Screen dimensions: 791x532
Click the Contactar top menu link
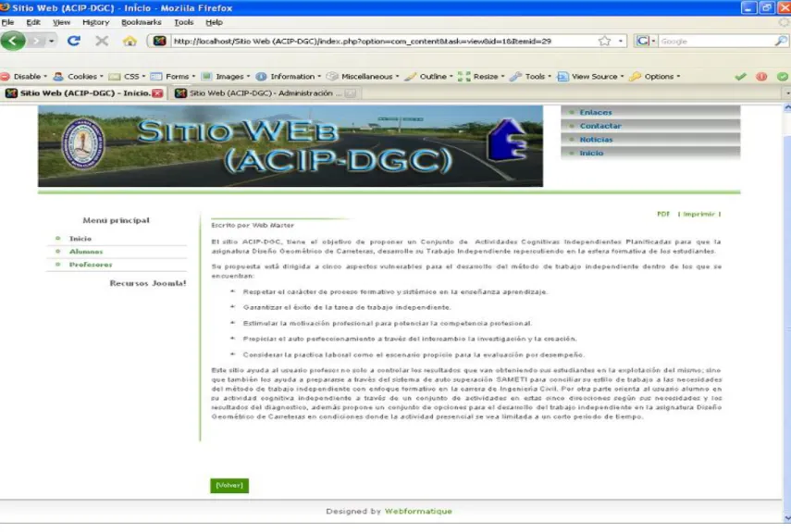click(x=600, y=126)
